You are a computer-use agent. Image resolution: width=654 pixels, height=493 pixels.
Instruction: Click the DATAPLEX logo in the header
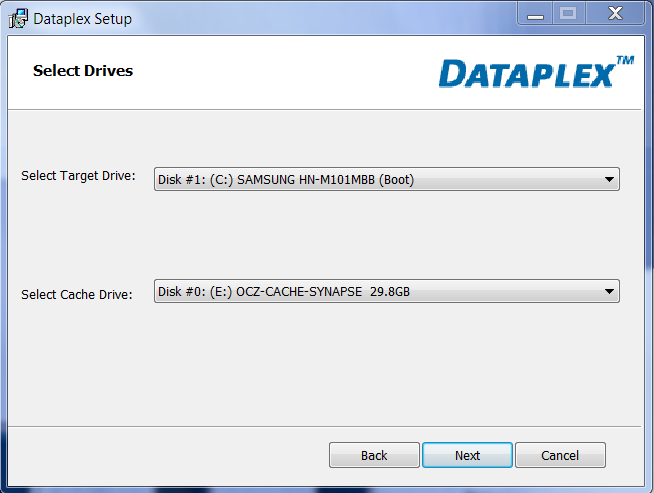[x=526, y=74]
